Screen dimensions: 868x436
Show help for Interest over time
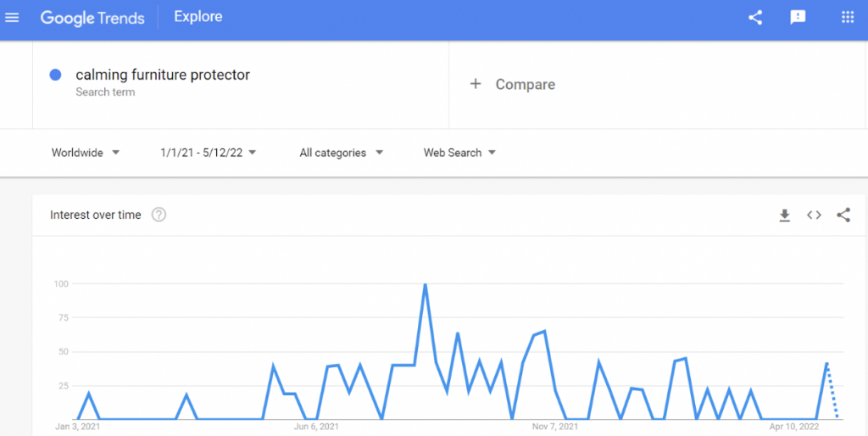click(x=159, y=215)
